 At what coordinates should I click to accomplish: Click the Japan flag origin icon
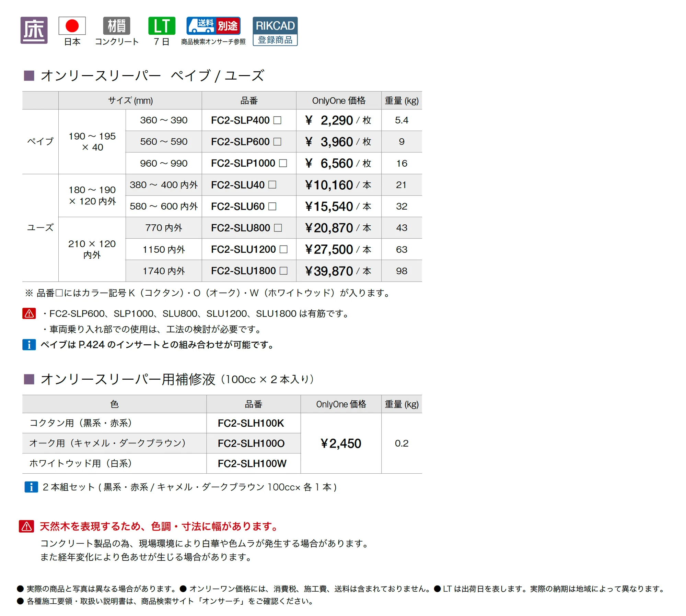pyautogui.click(x=72, y=26)
